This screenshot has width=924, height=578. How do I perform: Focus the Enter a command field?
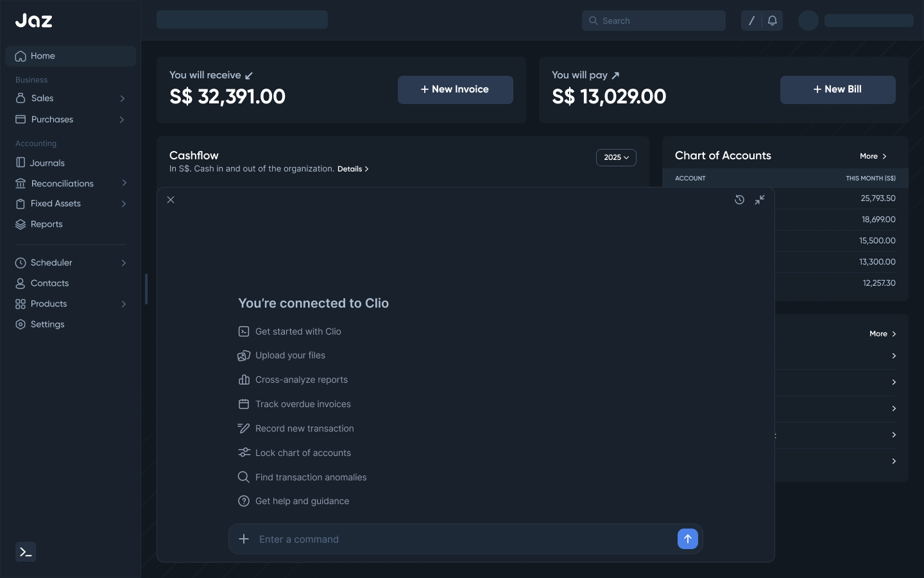[462, 539]
